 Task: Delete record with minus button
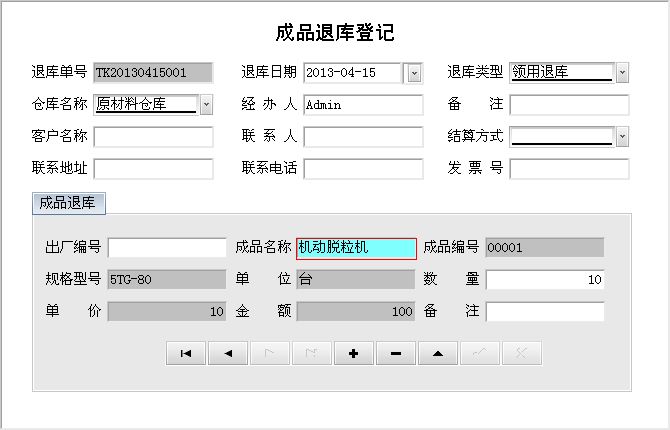396,353
